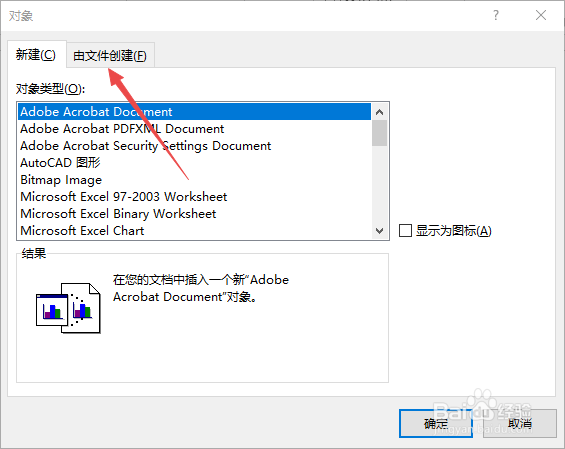Choose Microsoft Excel Binary Worksheet
Viewport: 565px width, 449px height.
(194, 213)
